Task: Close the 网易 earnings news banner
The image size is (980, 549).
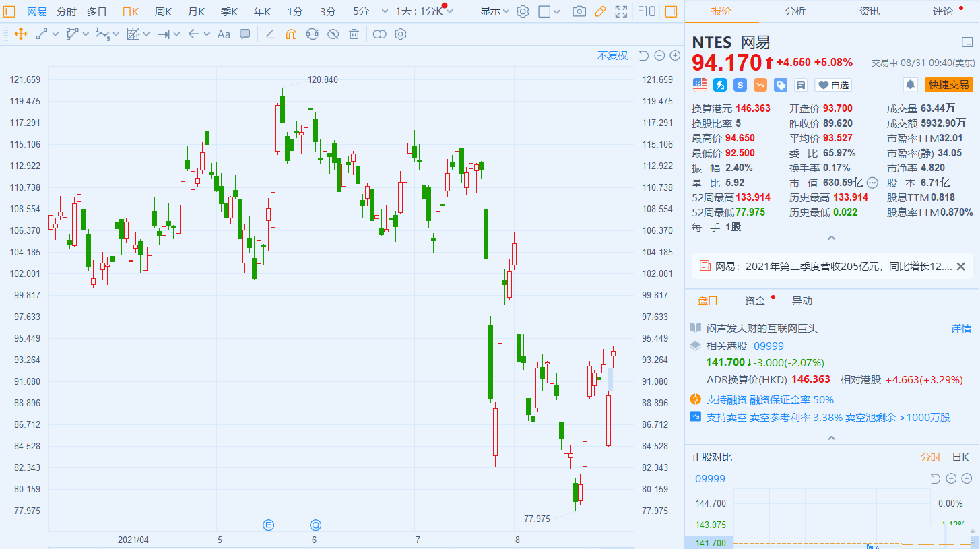Action: 960,266
